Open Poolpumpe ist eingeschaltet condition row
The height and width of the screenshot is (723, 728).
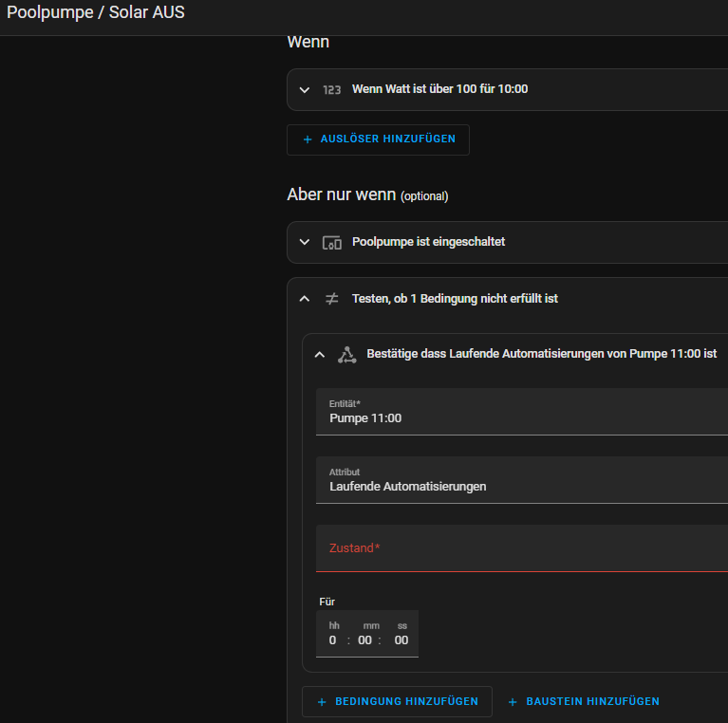(x=507, y=242)
